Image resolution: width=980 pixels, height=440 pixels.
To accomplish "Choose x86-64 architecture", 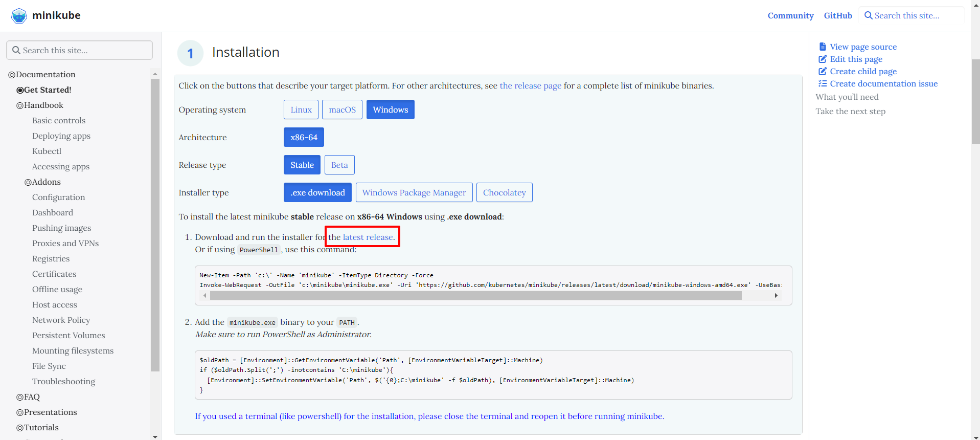I will click(x=304, y=137).
